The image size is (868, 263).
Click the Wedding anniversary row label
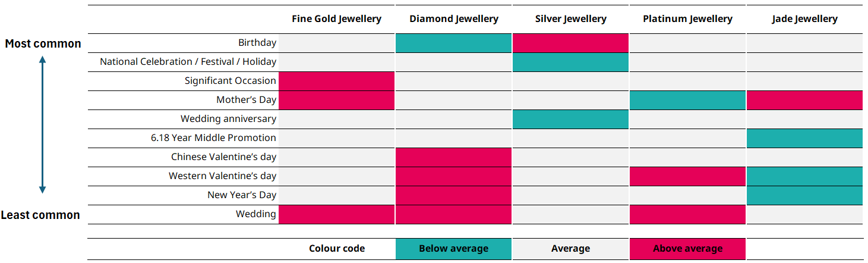click(x=228, y=119)
